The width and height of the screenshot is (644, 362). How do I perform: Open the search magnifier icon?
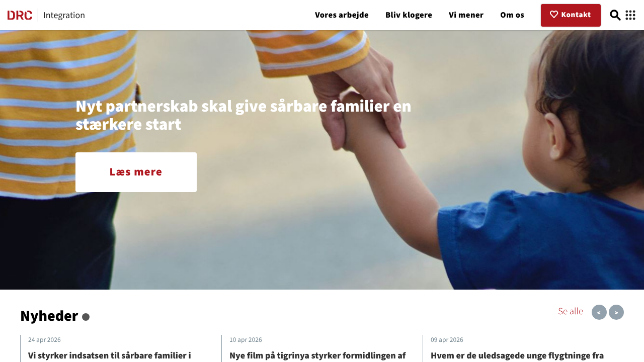[x=615, y=15]
